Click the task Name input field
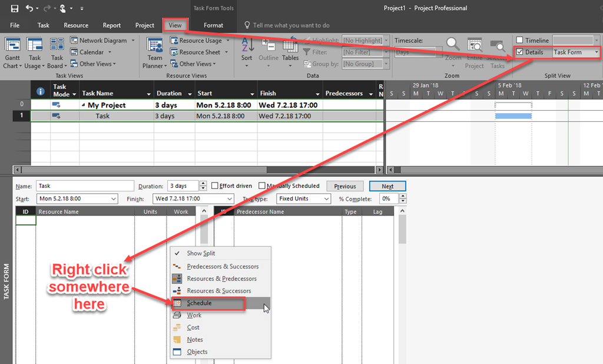This screenshot has width=603, height=364. (x=85, y=186)
